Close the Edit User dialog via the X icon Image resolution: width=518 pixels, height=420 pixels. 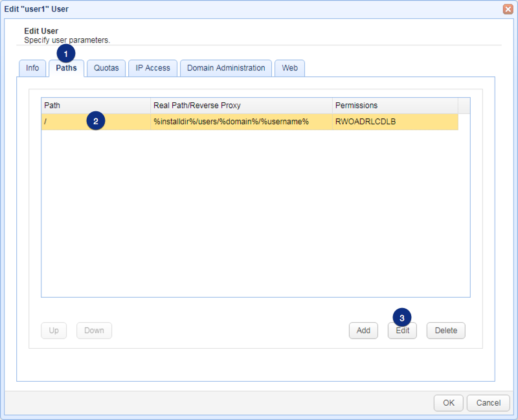[508, 9]
